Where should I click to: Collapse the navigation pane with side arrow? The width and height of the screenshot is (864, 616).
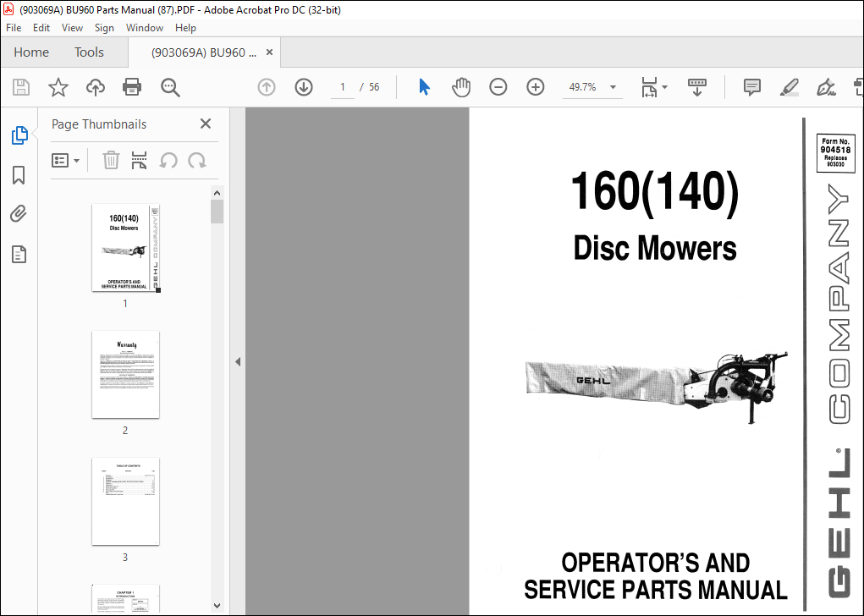click(238, 362)
